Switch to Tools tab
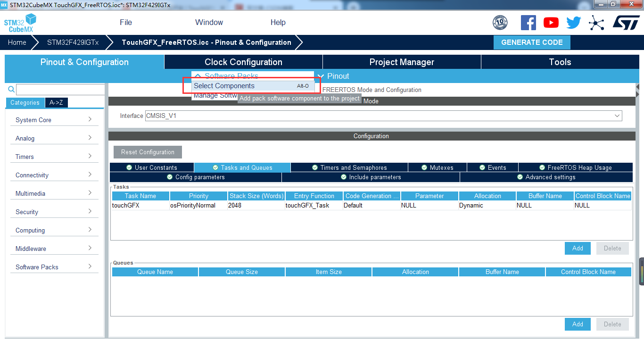The height and width of the screenshot is (341, 644). click(560, 62)
